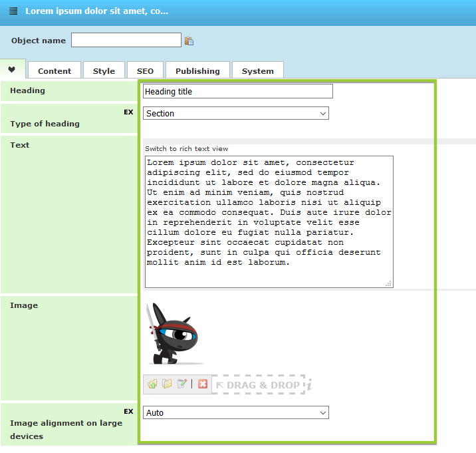Go to the SEO tab
This screenshot has height=453, width=476.
point(145,71)
